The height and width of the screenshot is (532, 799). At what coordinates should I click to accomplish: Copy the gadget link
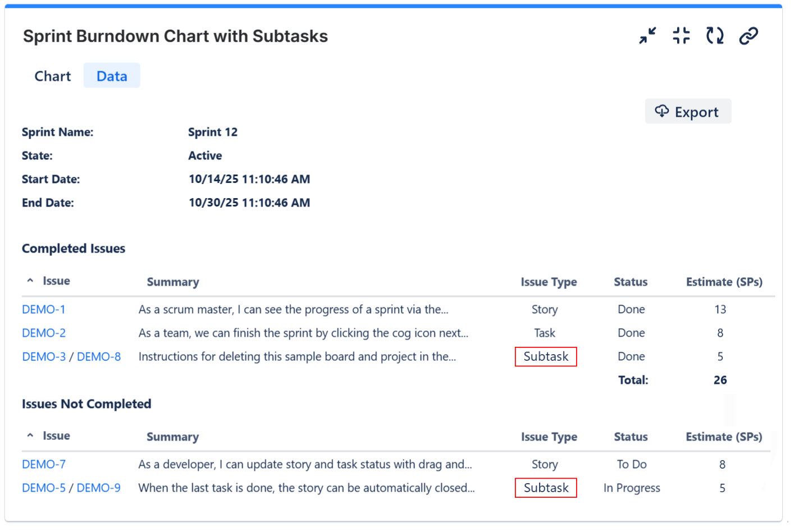click(x=749, y=35)
